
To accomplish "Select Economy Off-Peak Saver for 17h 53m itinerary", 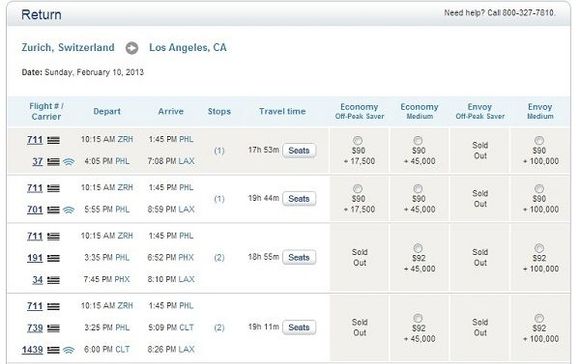I will point(358,141).
